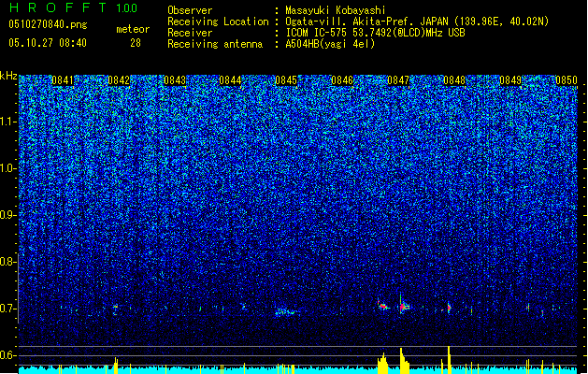Click the tallest yellow intensity peak under 0848

coord(449,360)
